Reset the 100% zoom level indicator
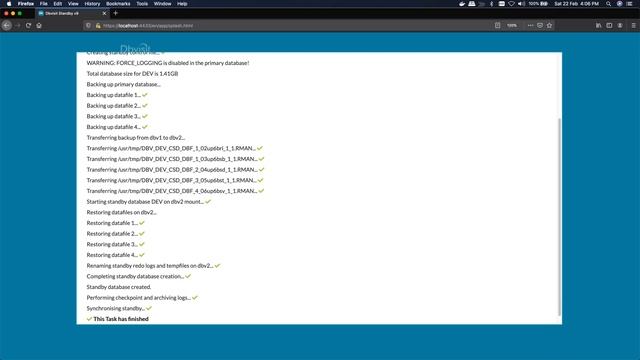640x360 pixels. click(x=512, y=25)
